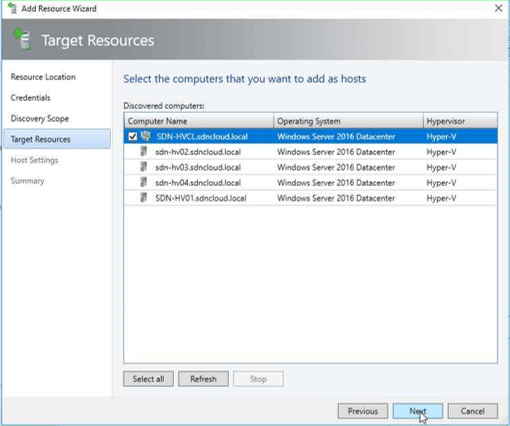
Task: Click Hyper-V cell in SDN-HV01 row
Action: [441, 198]
